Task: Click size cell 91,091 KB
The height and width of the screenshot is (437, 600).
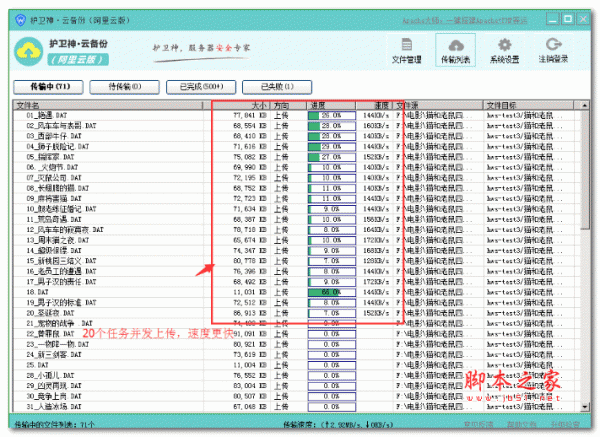Action: (x=250, y=334)
